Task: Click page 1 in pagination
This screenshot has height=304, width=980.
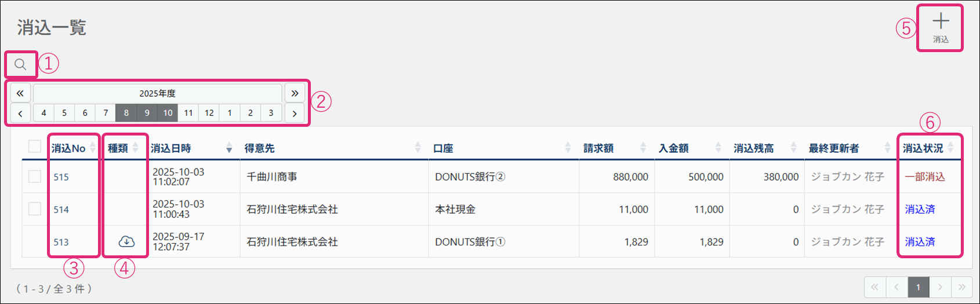Action: pyautogui.click(x=918, y=287)
